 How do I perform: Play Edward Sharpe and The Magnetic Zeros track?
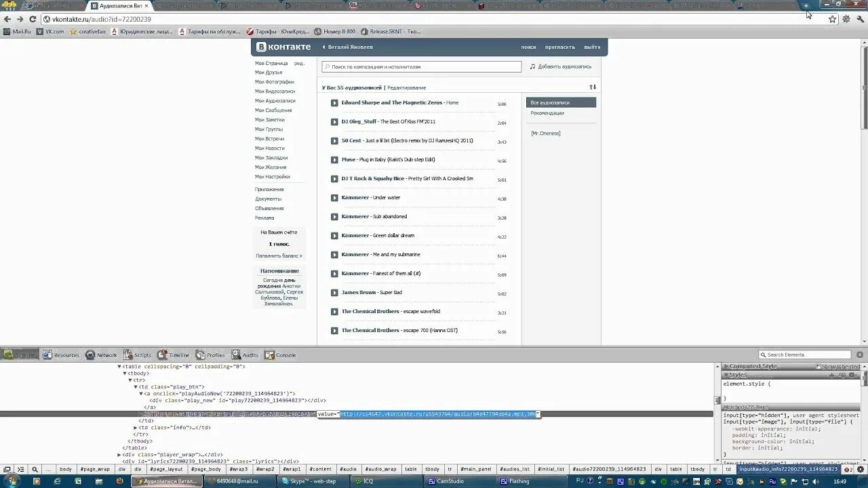[334, 103]
